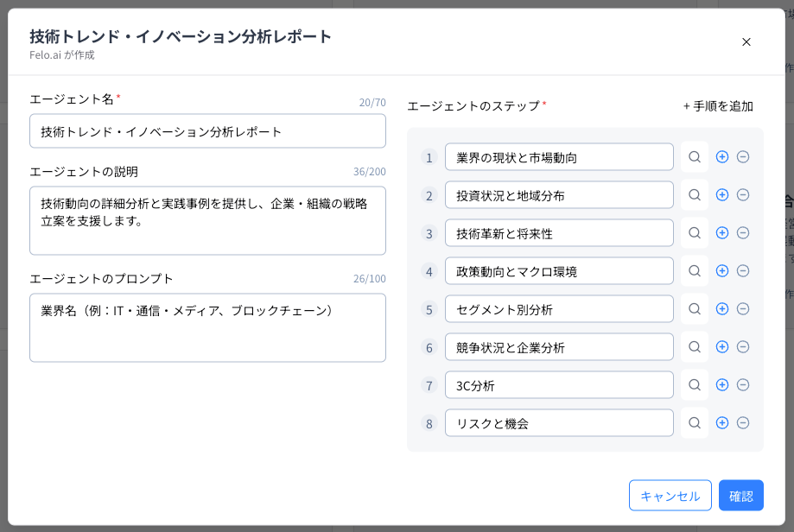Image resolution: width=794 pixels, height=532 pixels.
Task: Select the セグメント別分析 step input
Action: (x=559, y=309)
